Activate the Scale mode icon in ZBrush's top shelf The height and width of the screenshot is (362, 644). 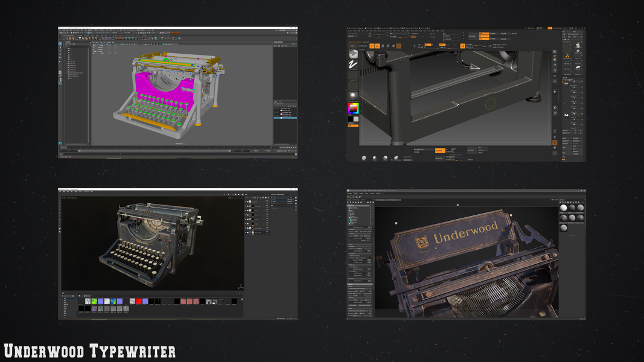(x=388, y=46)
